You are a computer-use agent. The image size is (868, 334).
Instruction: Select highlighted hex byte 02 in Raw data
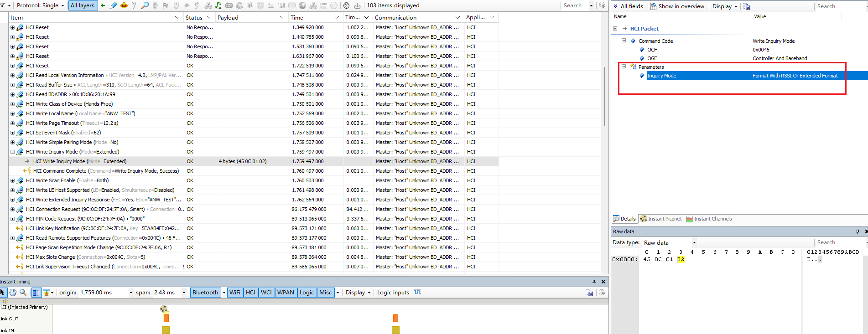tap(681, 259)
